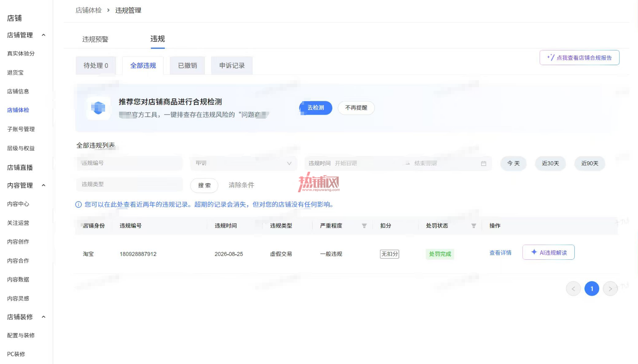Click the sparkle icon on AI违规解读
638x364 pixels.
[x=534, y=252]
